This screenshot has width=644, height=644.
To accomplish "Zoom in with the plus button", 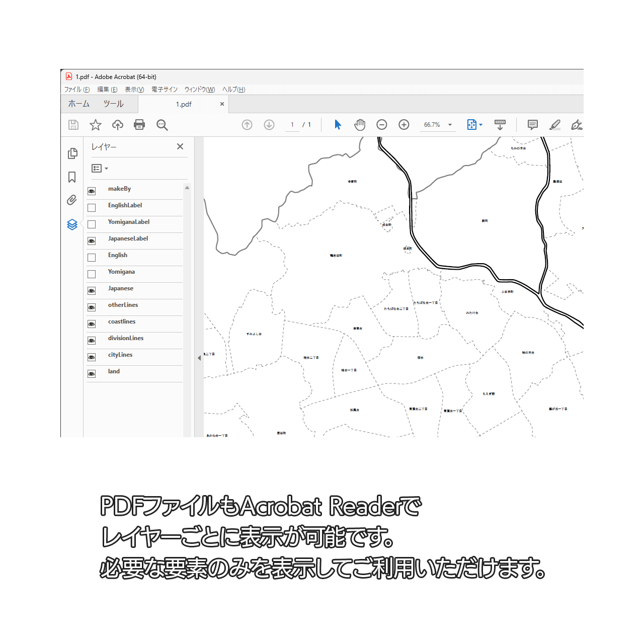I will pos(404,125).
